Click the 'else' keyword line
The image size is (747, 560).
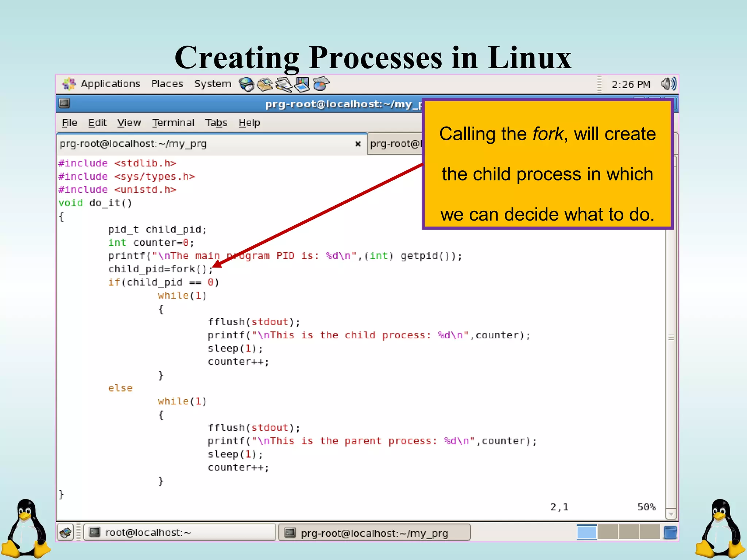click(x=120, y=388)
